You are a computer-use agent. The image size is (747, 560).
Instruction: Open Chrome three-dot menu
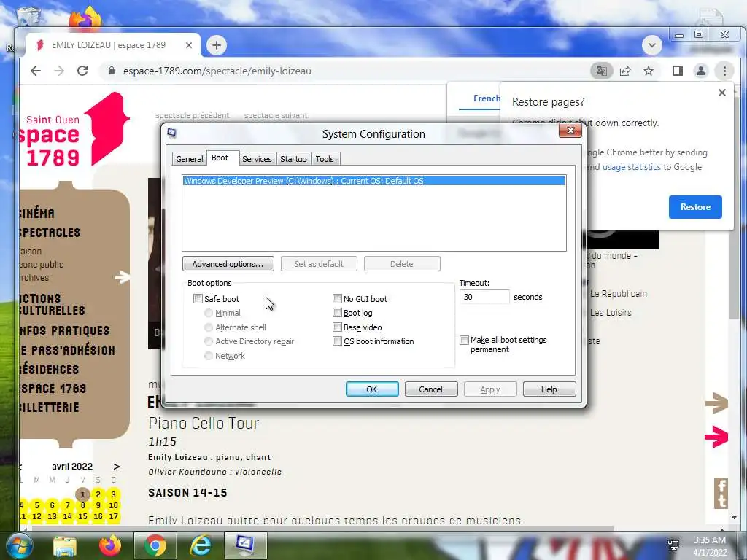coord(724,71)
